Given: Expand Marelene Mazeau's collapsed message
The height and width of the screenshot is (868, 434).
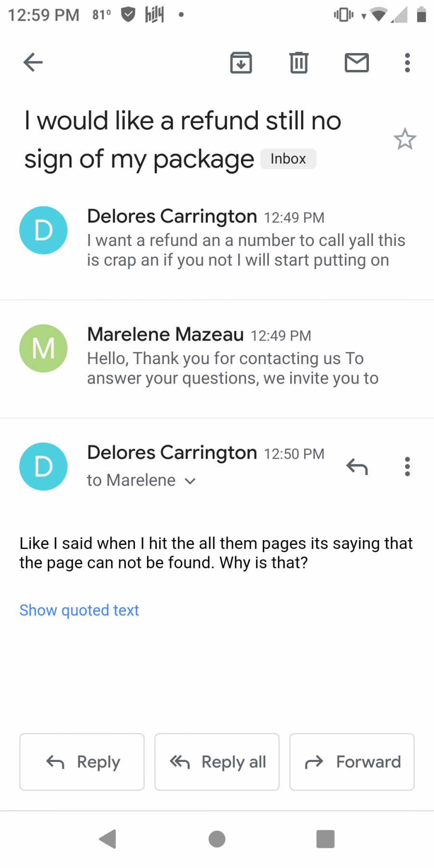Looking at the screenshot, I should [217, 358].
